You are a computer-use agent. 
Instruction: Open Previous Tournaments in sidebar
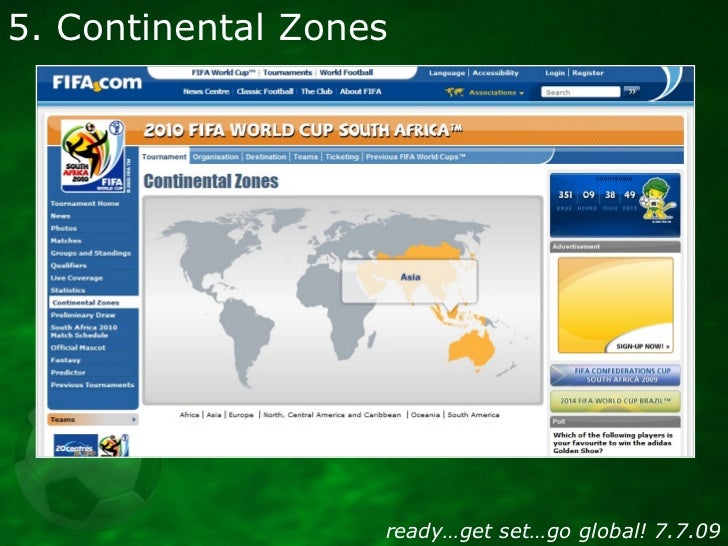(x=92, y=385)
